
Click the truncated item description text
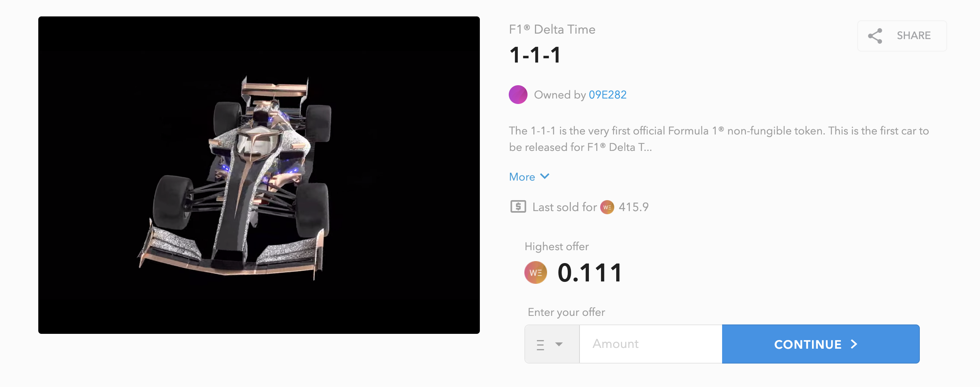click(x=719, y=139)
